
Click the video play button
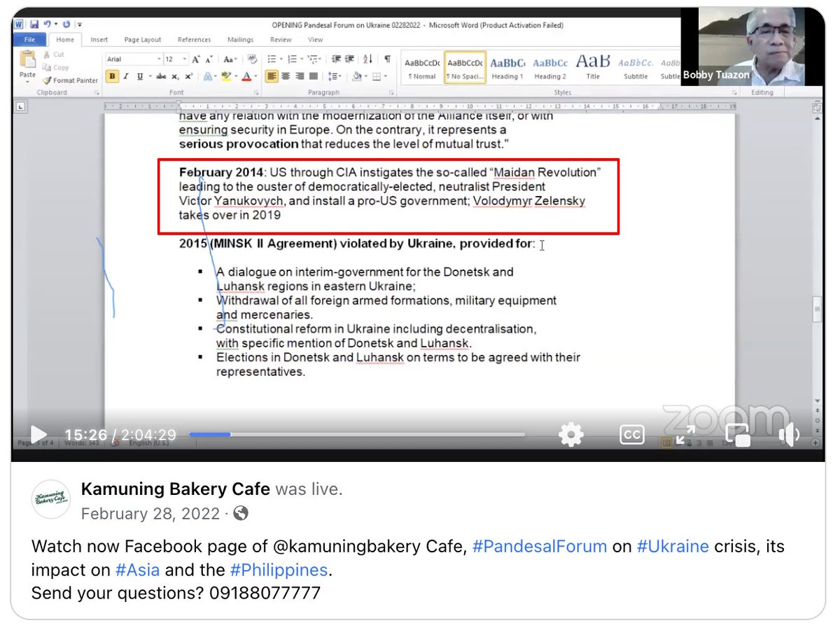point(38,435)
